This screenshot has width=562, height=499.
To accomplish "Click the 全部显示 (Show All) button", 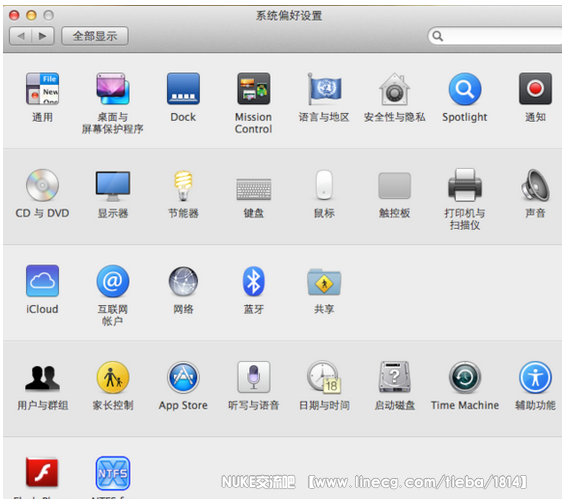I will pyautogui.click(x=95, y=36).
